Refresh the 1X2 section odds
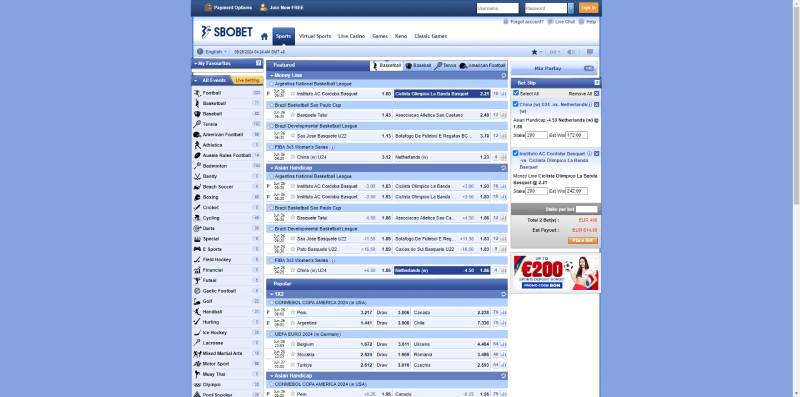This screenshot has height=397, width=800. pos(504,294)
